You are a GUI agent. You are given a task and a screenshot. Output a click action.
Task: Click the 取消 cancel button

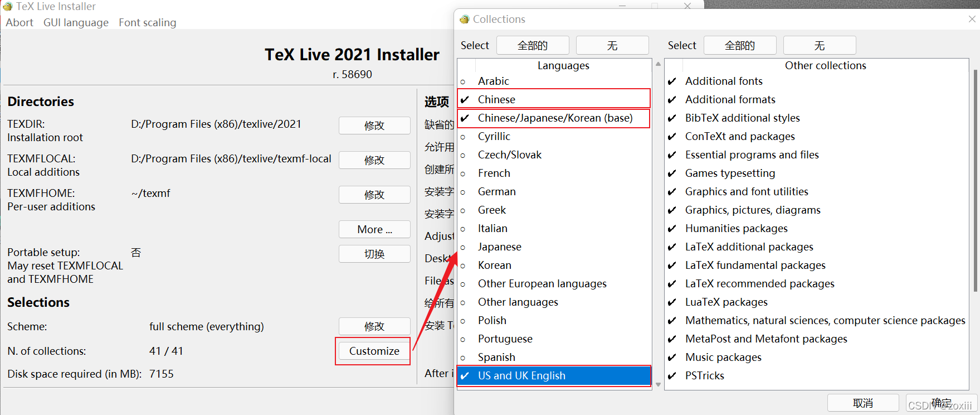click(x=863, y=403)
